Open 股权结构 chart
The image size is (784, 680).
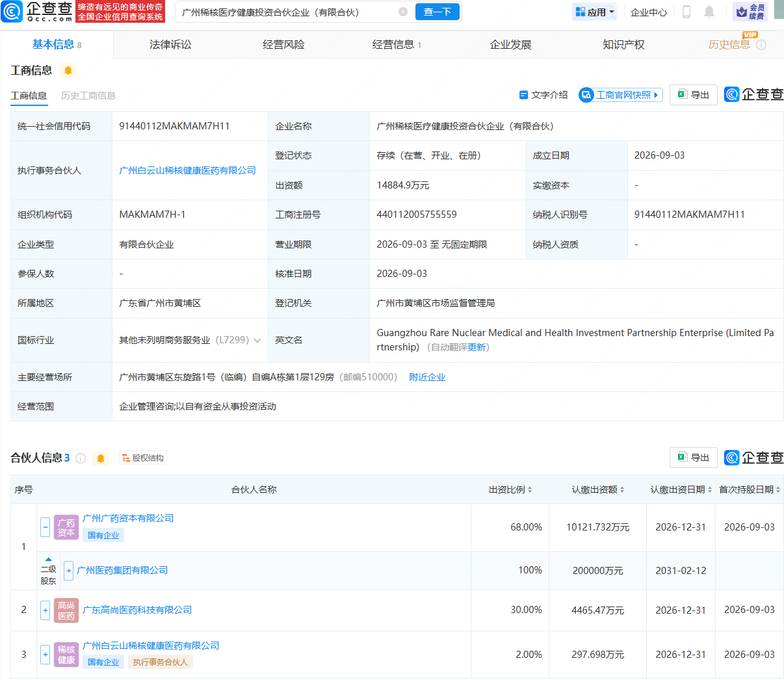tap(143, 458)
